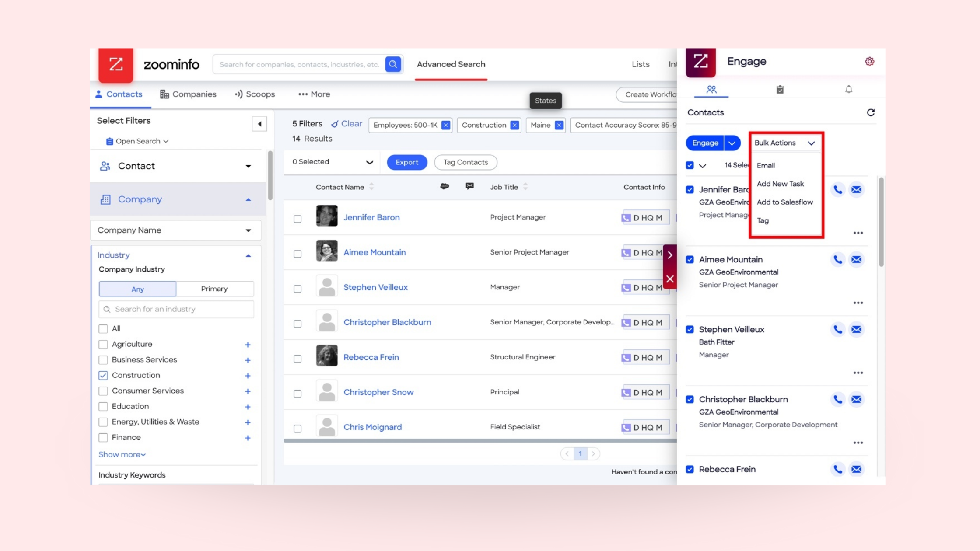Viewport: 980px width, 551px height.
Task: Open the Company Name dropdown
Action: [175, 230]
